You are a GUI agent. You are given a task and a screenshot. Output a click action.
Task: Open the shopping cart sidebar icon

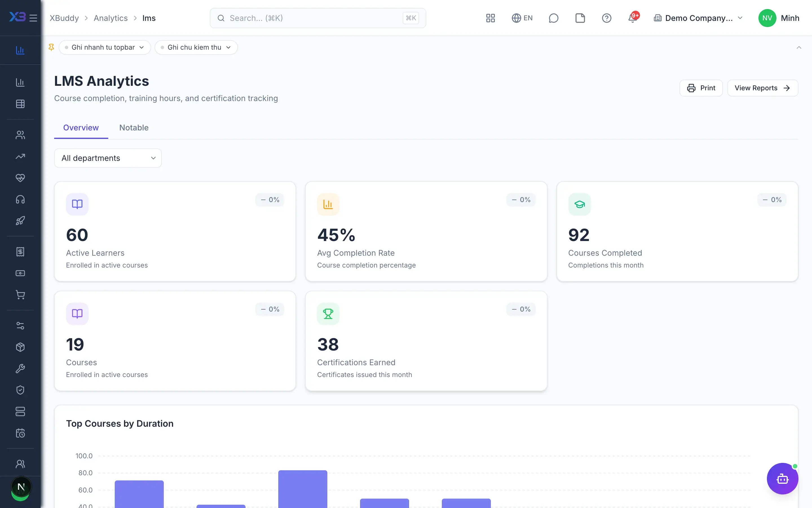20,295
